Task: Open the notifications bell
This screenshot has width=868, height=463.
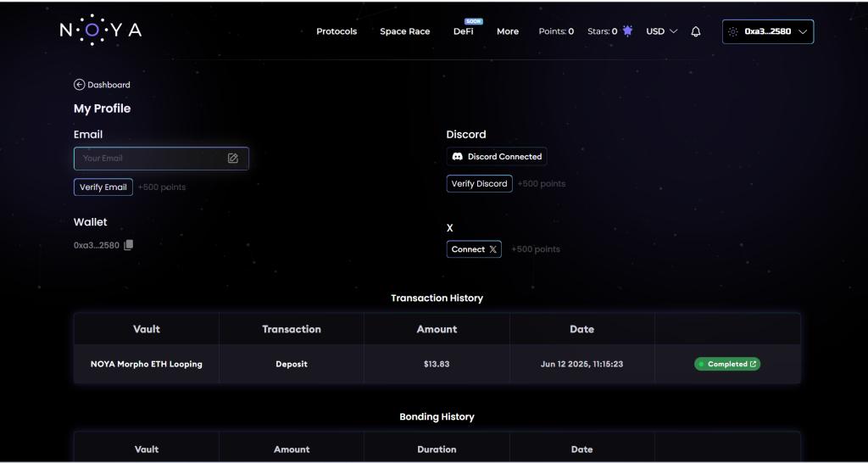Action: [696, 31]
